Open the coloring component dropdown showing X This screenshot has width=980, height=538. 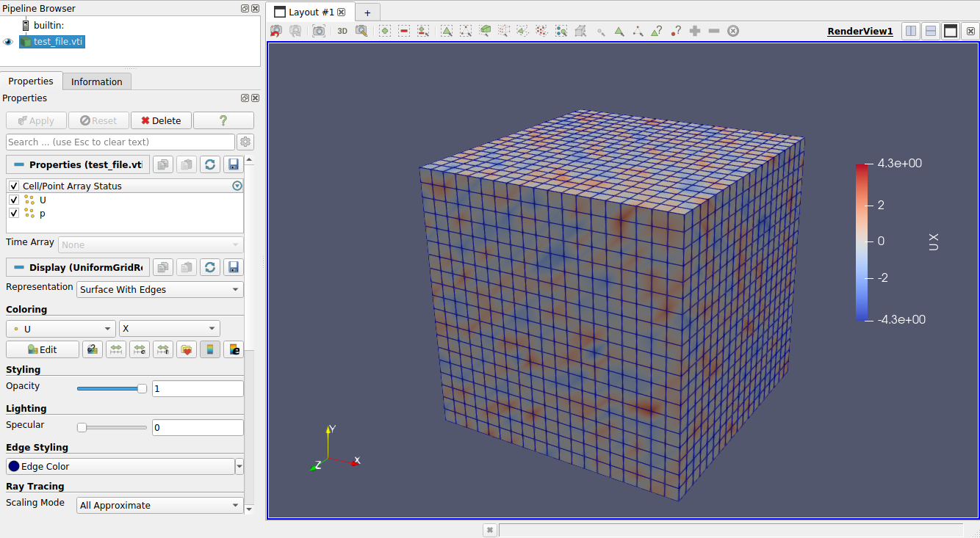pyautogui.click(x=169, y=328)
